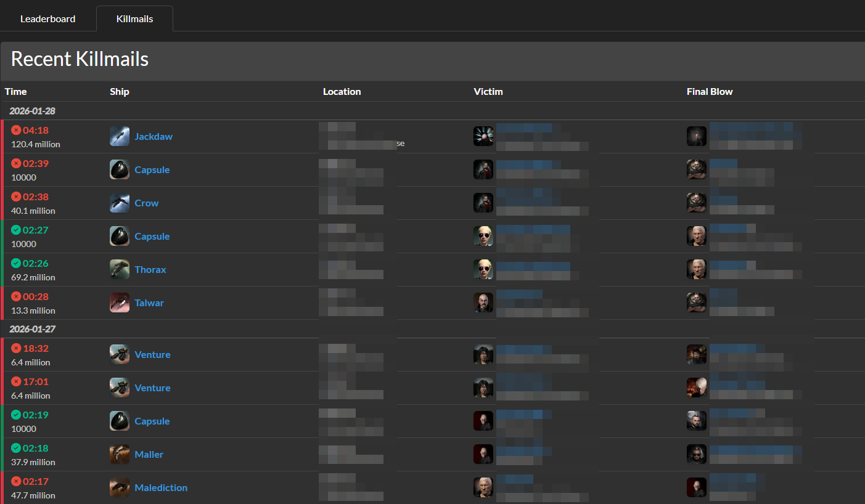Open Venture link in 17:01 row

click(x=152, y=388)
